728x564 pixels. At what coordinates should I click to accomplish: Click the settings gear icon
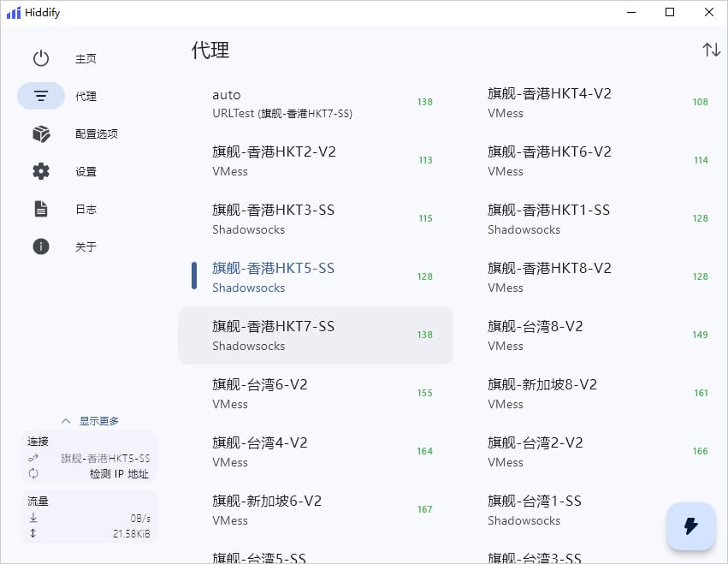[x=41, y=171]
